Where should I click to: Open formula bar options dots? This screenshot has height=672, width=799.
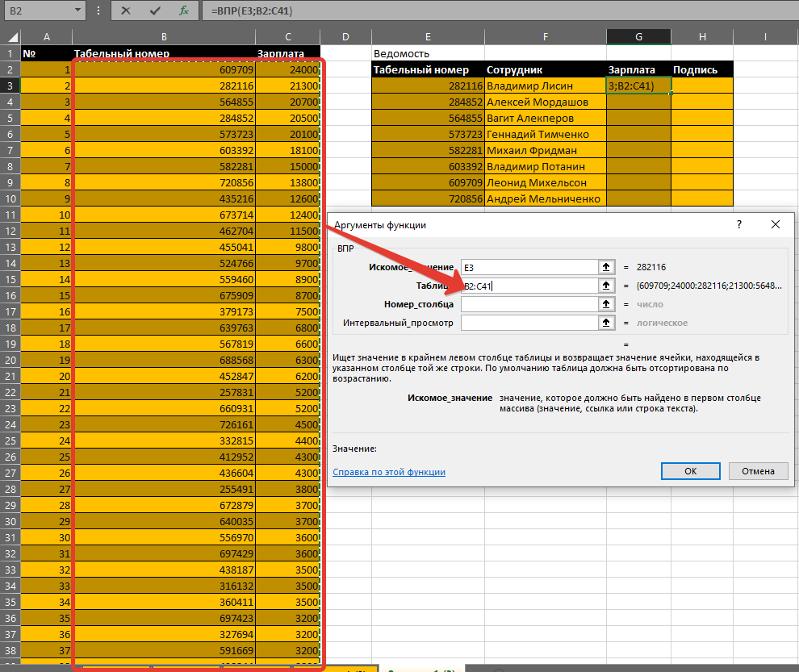click(x=98, y=10)
